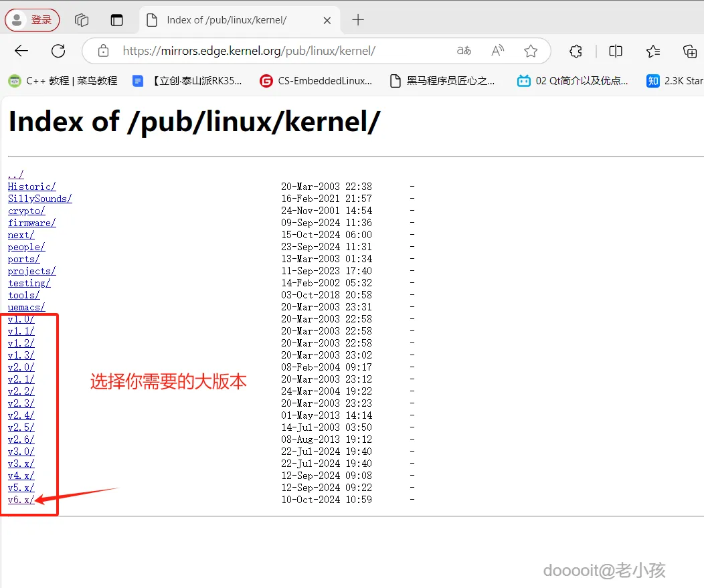
Task: Add this page to favorites star
Action: click(531, 51)
